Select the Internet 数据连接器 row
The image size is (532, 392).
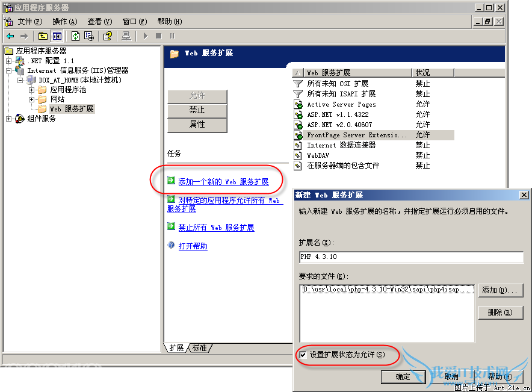373,145
